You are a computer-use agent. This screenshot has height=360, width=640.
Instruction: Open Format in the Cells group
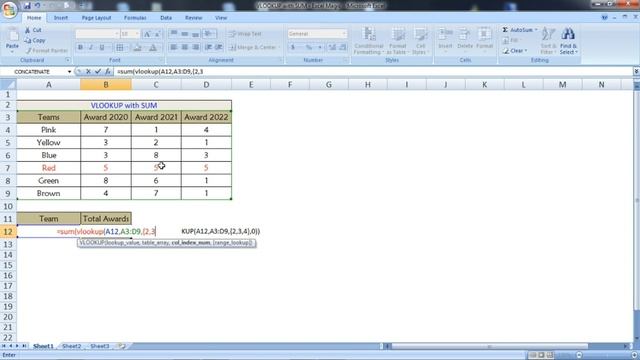(484, 41)
